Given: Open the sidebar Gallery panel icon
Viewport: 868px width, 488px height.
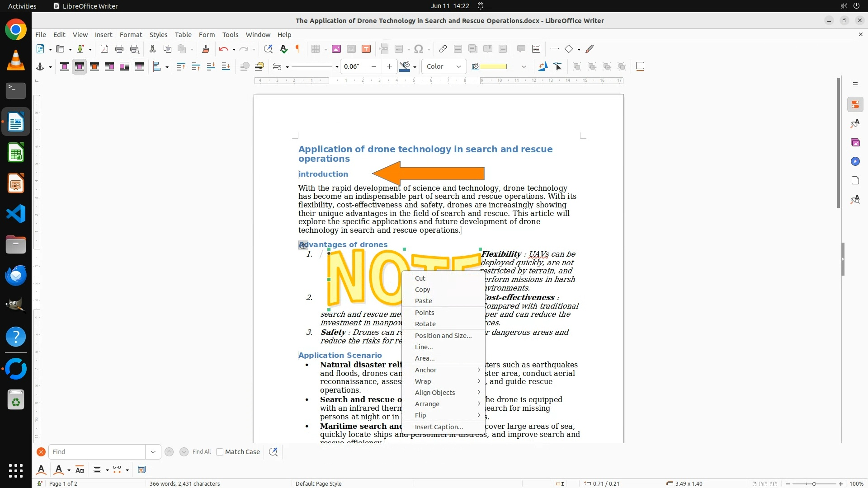Looking at the screenshot, I should [x=855, y=143].
